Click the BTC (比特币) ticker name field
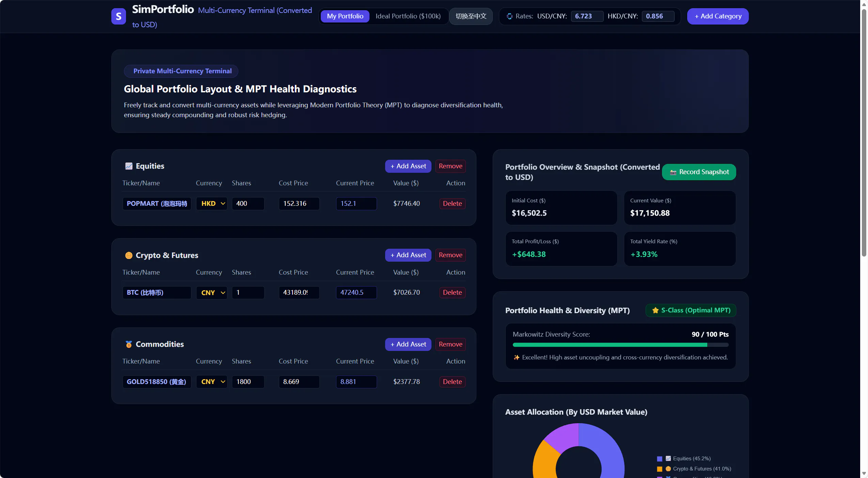The width and height of the screenshot is (868, 478). [x=157, y=293]
